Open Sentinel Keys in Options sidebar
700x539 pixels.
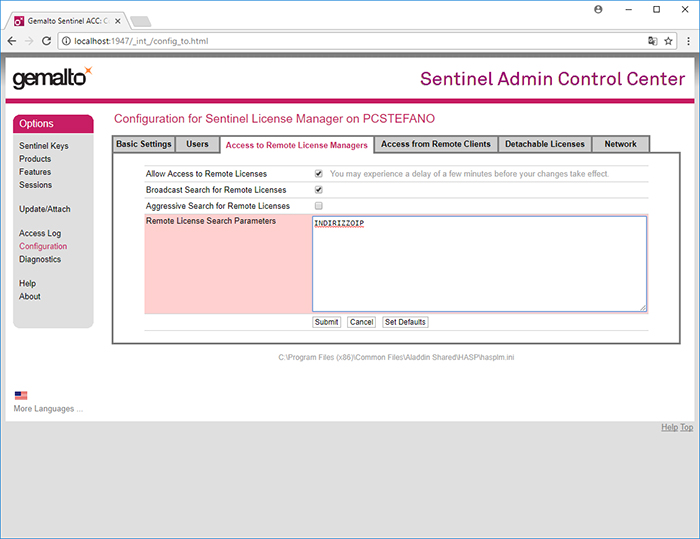click(44, 146)
